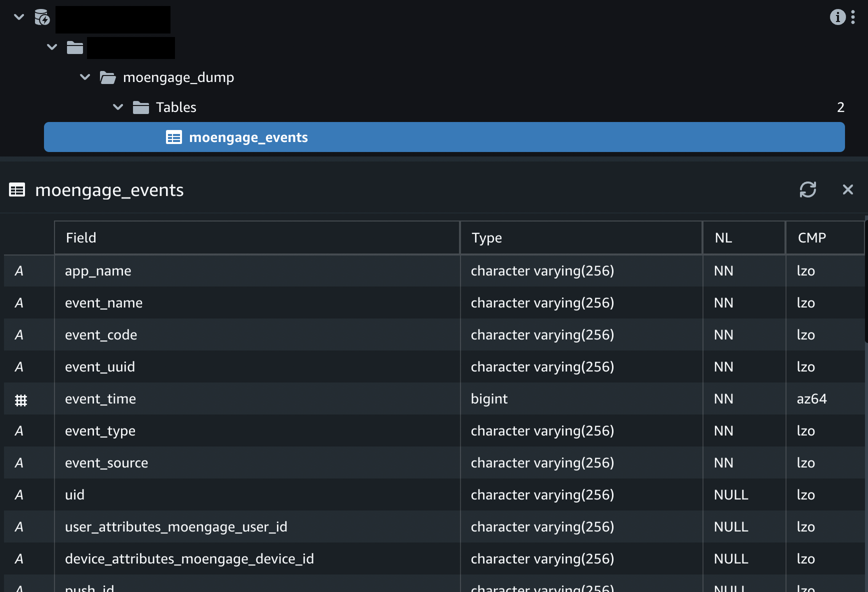Click the table grid icon beside moengage_events title
Screen dimensions: 868x592
point(17,189)
